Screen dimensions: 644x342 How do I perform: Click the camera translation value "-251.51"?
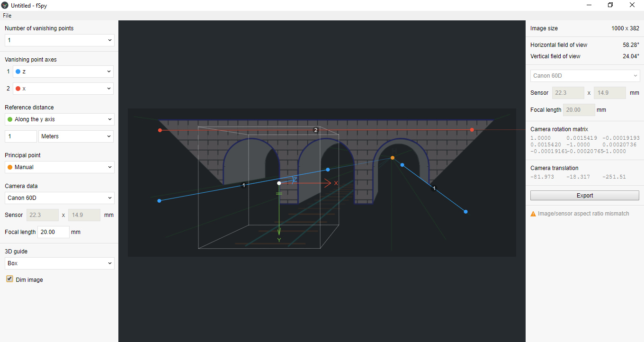pyautogui.click(x=614, y=177)
